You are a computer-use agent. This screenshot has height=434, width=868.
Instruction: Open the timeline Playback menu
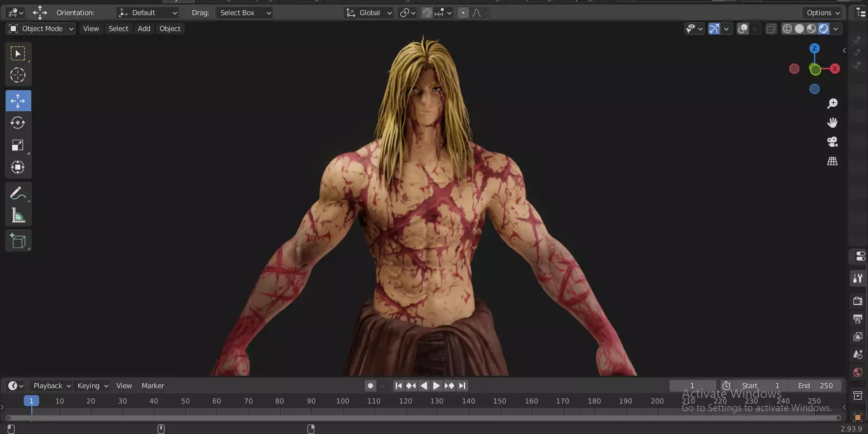coord(51,386)
